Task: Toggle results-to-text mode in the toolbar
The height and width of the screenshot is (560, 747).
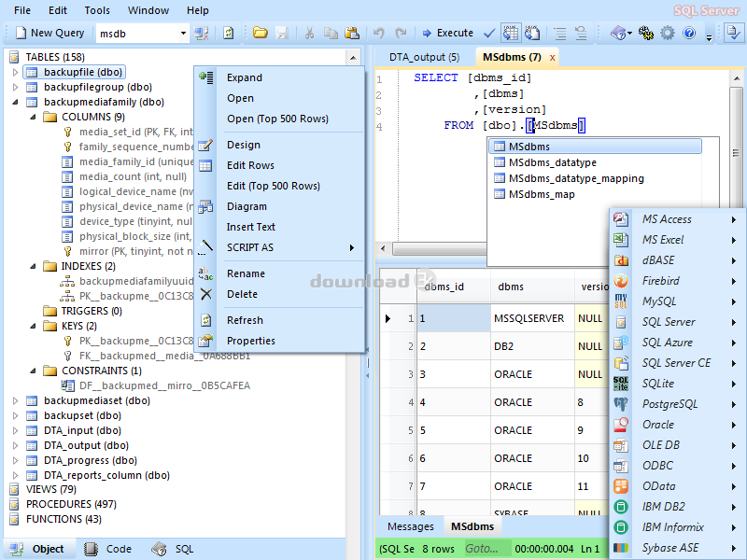Action: click(x=531, y=33)
